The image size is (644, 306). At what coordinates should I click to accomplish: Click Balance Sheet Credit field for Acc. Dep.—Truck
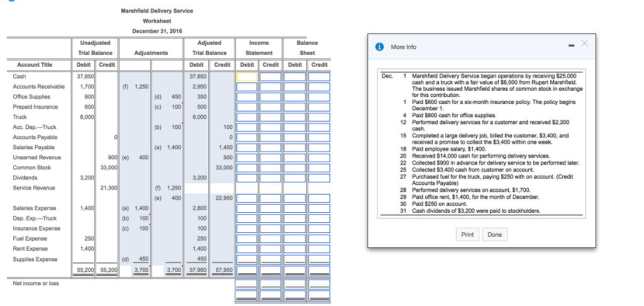[x=319, y=127]
